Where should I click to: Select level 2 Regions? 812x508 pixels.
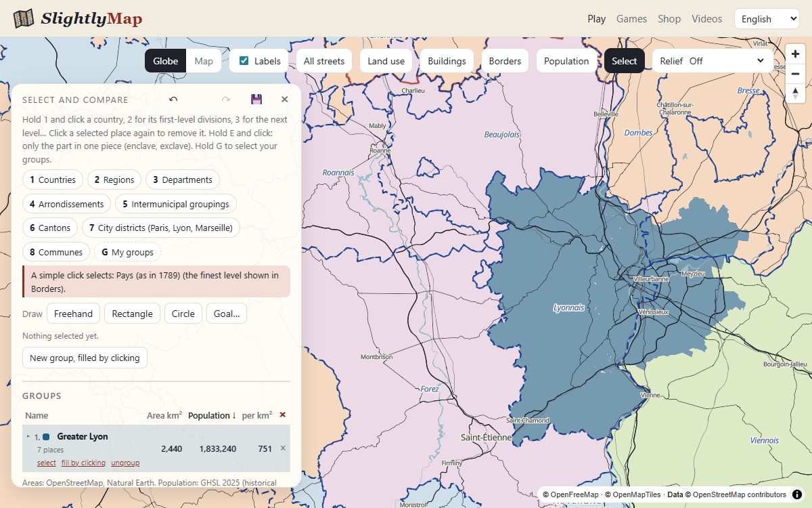point(114,179)
